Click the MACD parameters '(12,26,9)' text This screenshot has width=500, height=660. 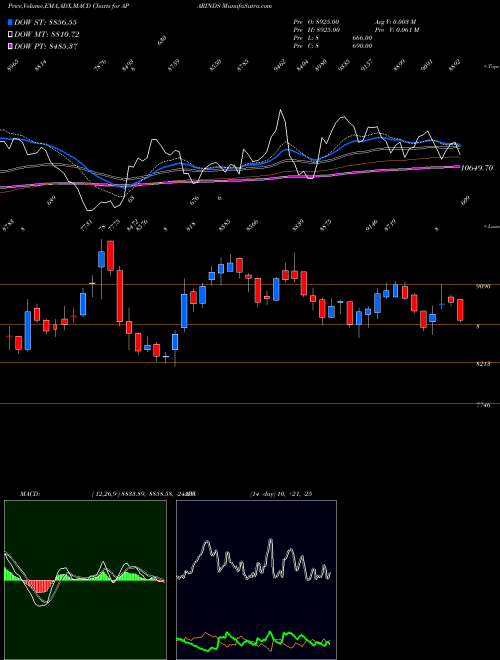tap(105, 494)
